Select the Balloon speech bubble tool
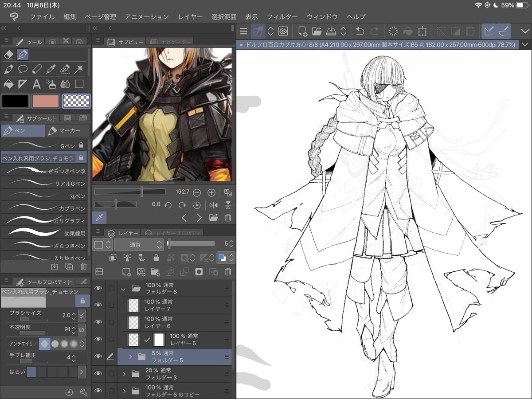 23,69
